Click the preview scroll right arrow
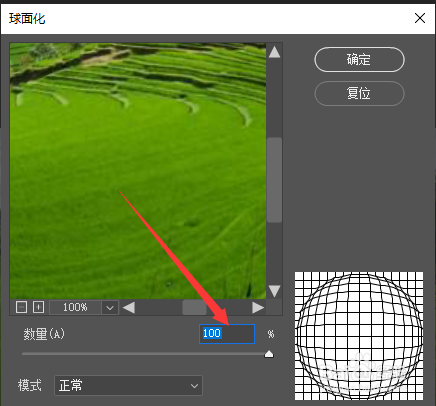 (x=258, y=307)
